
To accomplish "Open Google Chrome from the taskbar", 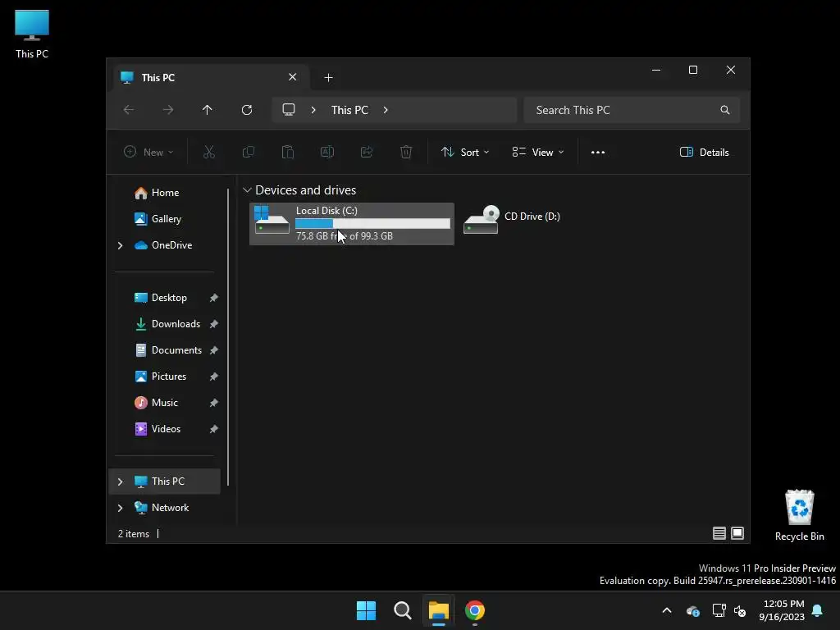I will pyautogui.click(x=475, y=610).
